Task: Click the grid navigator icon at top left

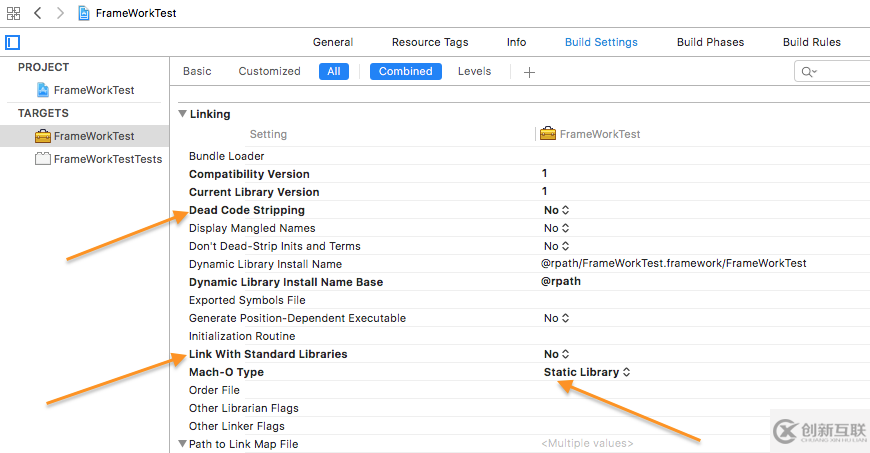Action: click(13, 13)
